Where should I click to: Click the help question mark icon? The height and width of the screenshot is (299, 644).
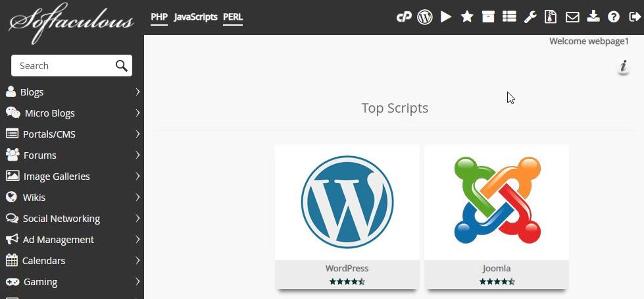click(x=614, y=17)
